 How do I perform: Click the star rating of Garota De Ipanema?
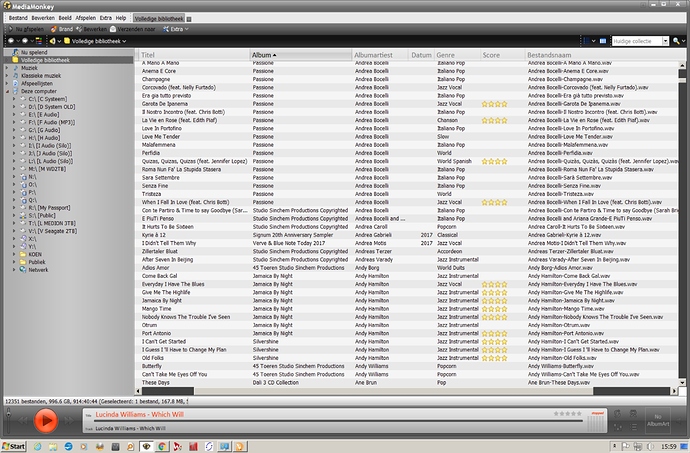pyautogui.click(x=494, y=104)
